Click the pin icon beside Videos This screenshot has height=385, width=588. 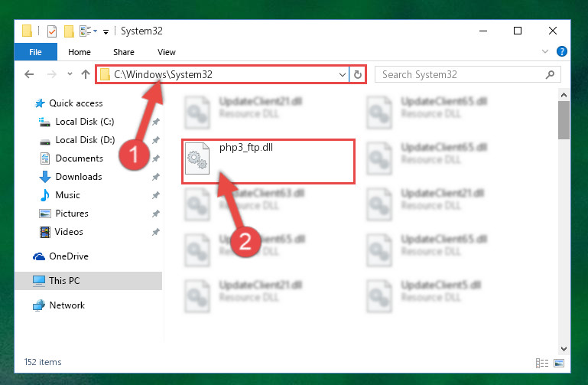coord(156,232)
